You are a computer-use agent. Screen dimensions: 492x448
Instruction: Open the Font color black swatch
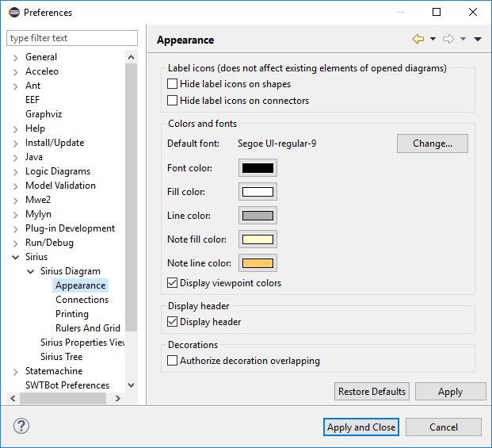[257, 168]
